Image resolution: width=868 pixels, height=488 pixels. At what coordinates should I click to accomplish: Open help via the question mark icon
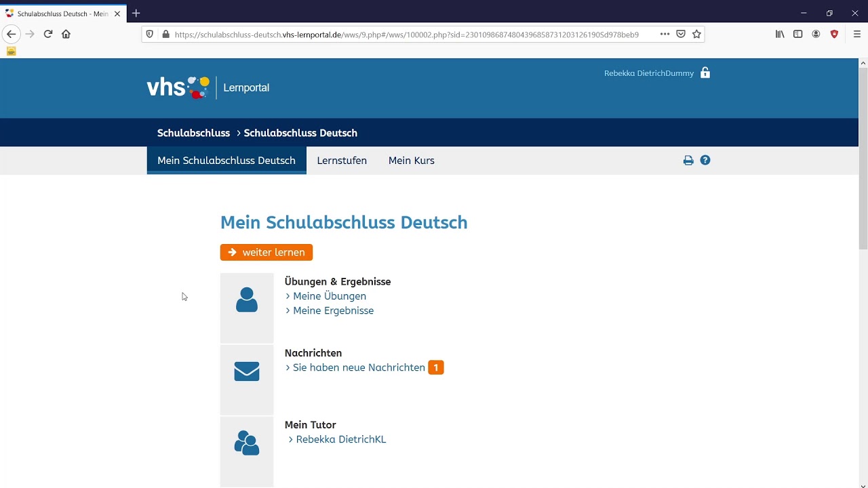(705, 160)
